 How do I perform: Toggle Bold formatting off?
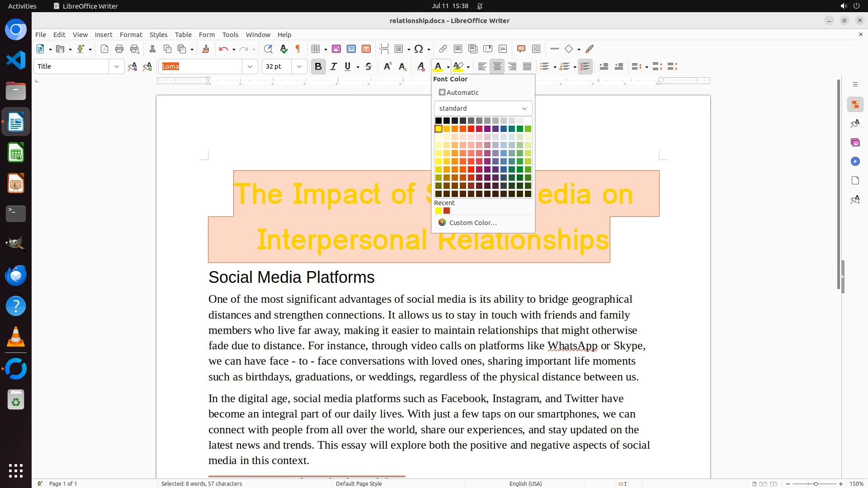pyautogui.click(x=318, y=66)
